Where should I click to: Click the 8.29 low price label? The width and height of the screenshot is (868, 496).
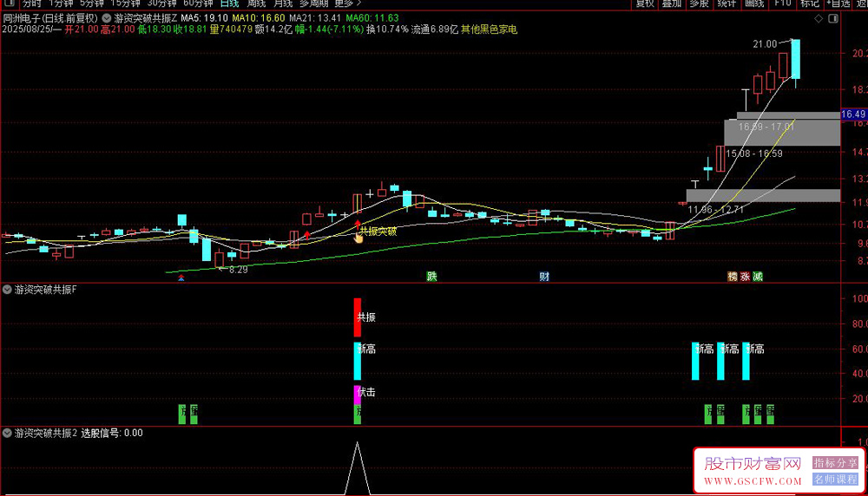[238, 270]
